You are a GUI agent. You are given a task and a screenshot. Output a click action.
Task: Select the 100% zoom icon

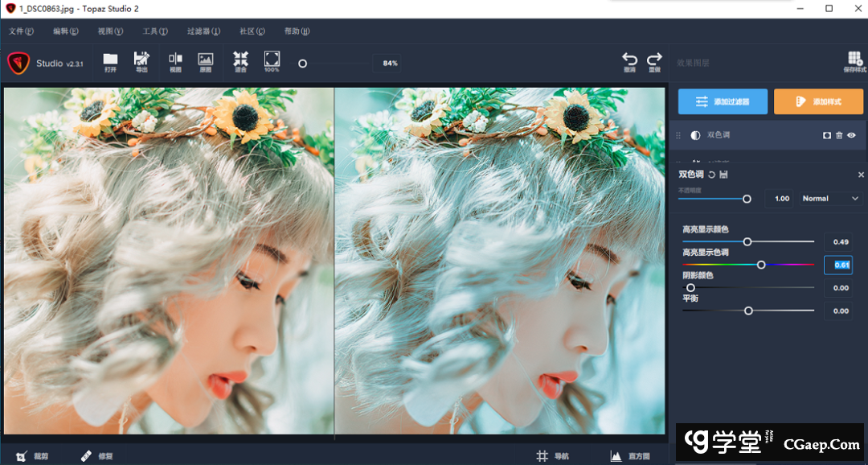[x=272, y=62]
